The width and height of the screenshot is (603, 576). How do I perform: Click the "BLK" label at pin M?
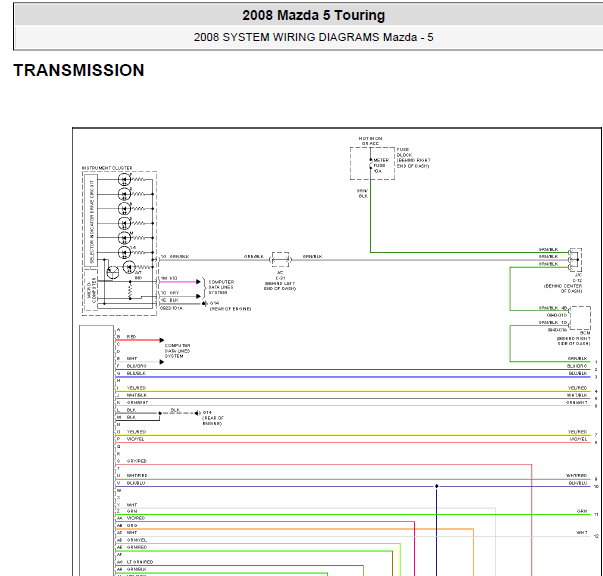131,417
